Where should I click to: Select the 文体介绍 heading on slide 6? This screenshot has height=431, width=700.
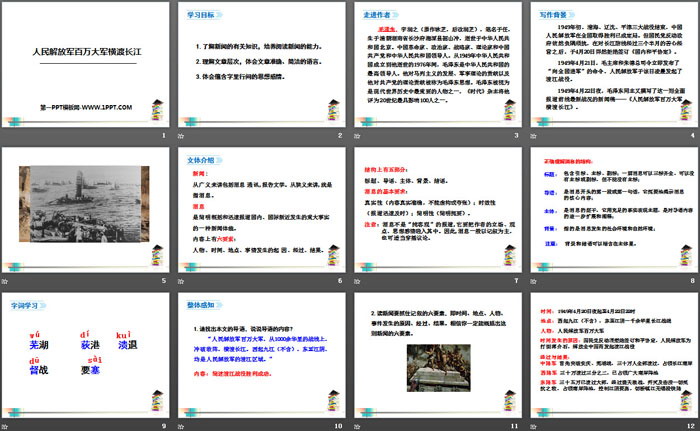point(203,158)
